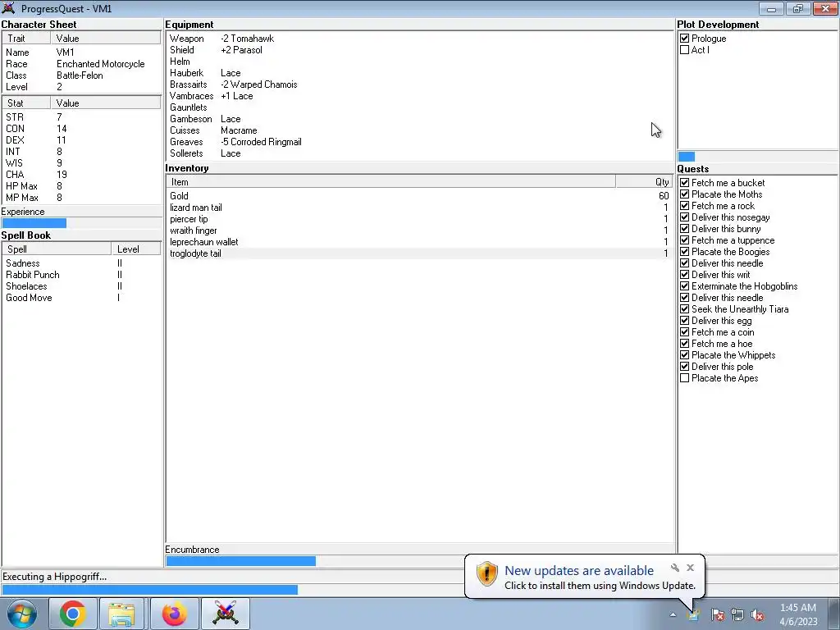The height and width of the screenshot is (630, 840).
Task: Click the inventory Qty column header
Action: click(644, 182)
